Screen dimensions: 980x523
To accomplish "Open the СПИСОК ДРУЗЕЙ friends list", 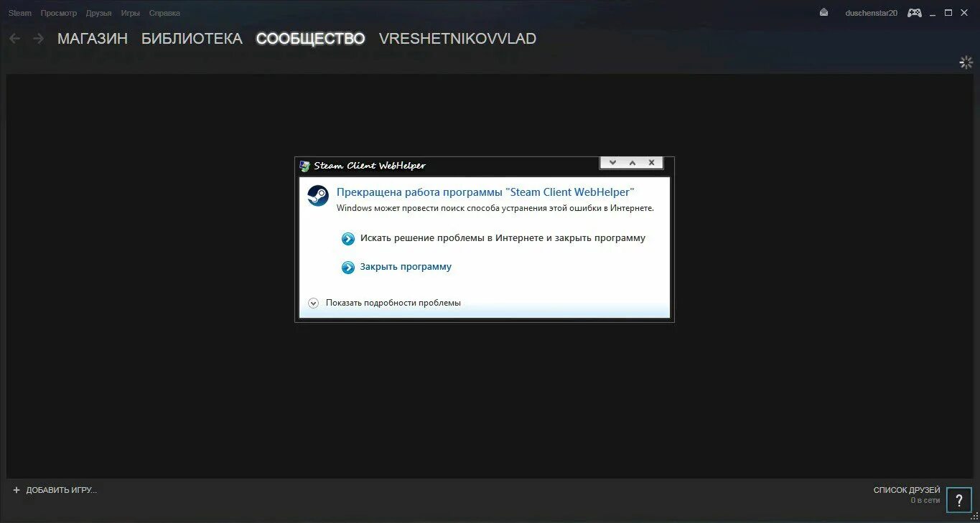I will 907,490.
